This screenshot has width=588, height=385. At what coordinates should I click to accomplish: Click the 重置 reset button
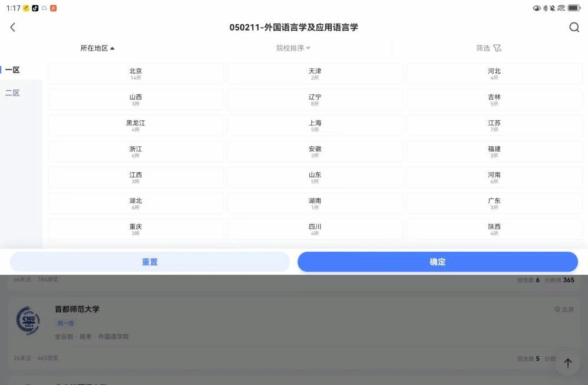tap(150, 262)
